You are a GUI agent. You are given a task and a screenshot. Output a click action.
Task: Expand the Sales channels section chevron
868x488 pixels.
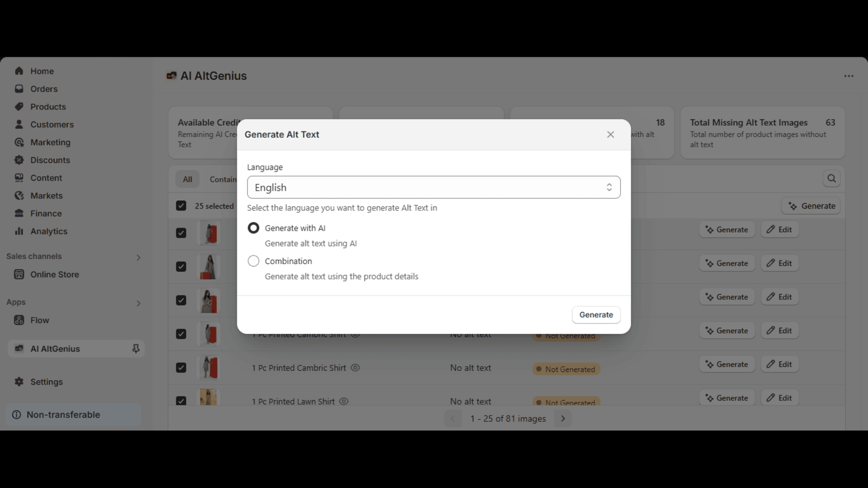(x=138, y=258)
